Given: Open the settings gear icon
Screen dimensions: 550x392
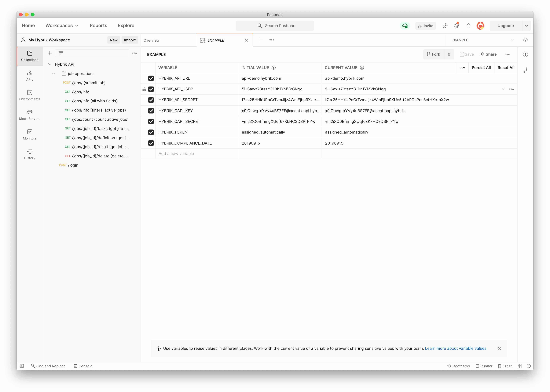Looking at the screenshot, I should click(457, 26).
